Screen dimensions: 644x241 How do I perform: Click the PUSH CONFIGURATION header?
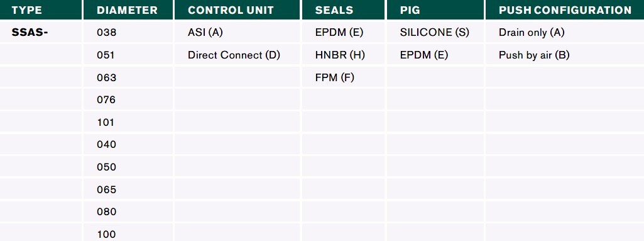click(565, 10)
